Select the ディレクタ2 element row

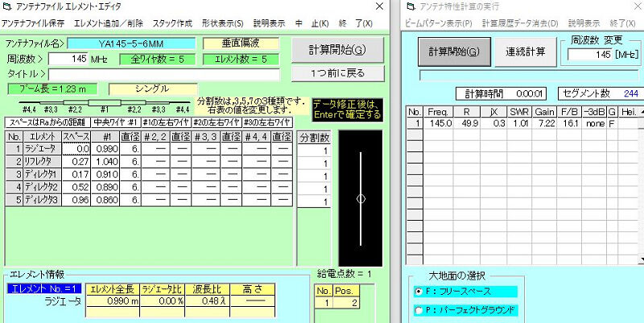[43, 188]
